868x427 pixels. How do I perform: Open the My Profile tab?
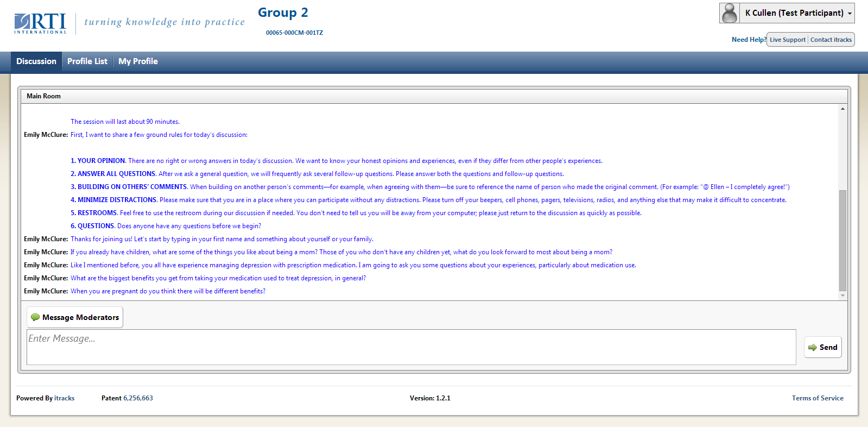138,61
